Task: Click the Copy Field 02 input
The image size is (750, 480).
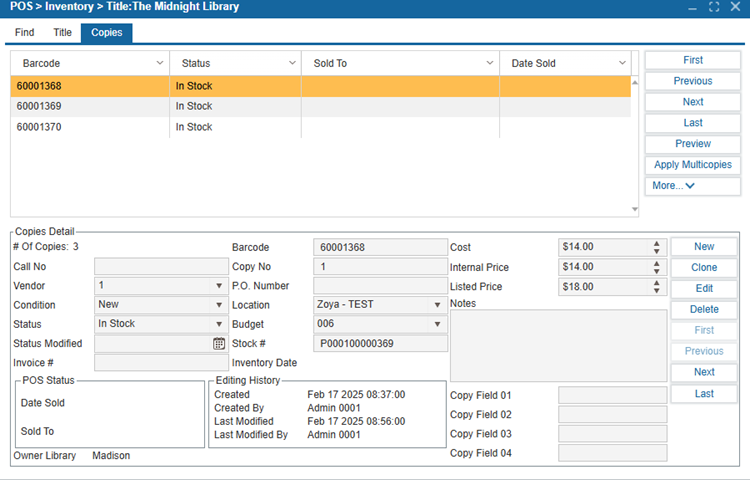Action: 612,415
